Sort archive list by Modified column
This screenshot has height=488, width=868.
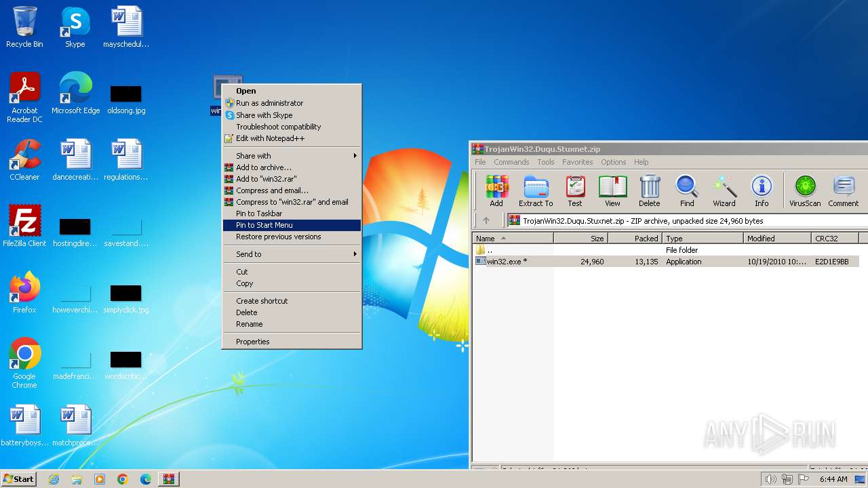click(x=777, y=239)
